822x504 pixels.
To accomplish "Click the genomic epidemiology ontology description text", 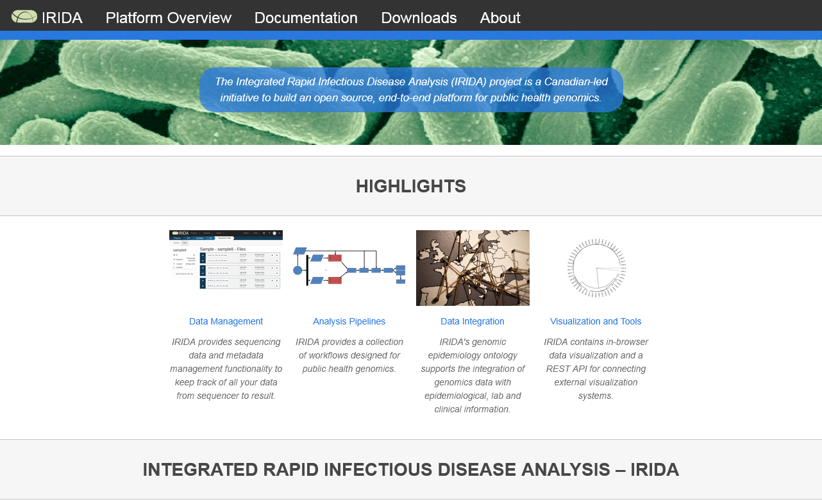I will point(473,376).
